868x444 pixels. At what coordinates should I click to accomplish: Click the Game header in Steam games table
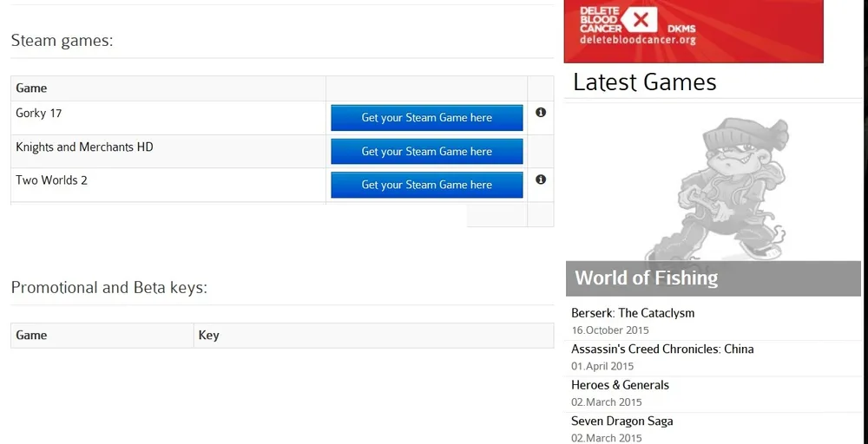pyautogui.click(x=31, y=88)
